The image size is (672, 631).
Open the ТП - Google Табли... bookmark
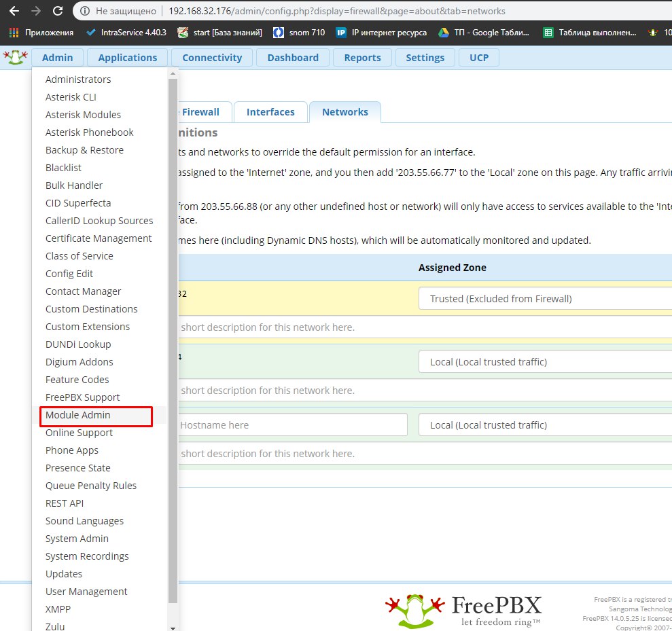pos(484,33)
